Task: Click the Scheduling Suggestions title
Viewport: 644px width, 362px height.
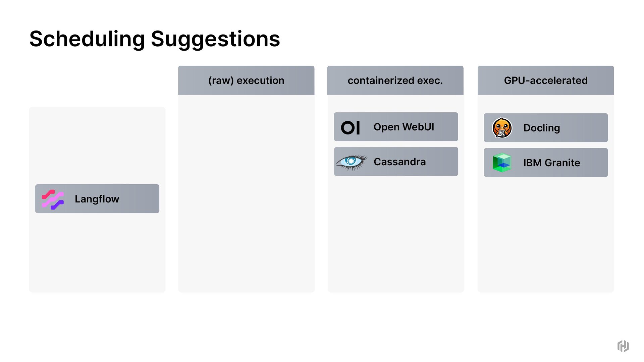Action: click(155, 39)
